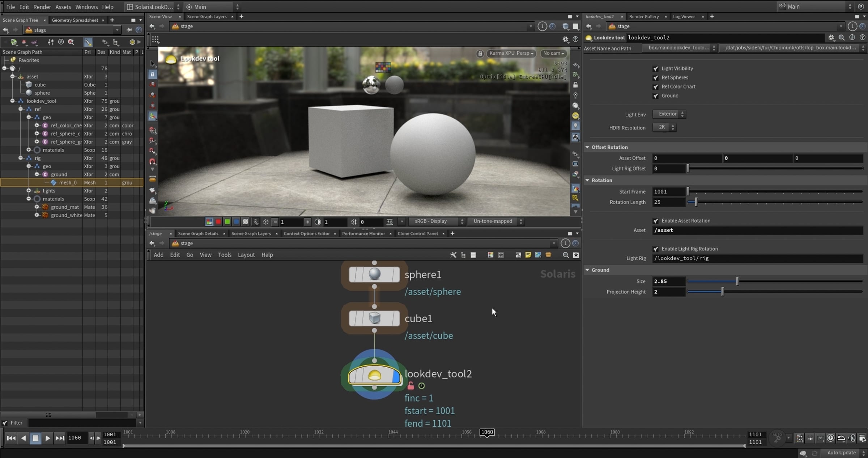
Task: Click the cube1 node
Action: tap(374, 318)
